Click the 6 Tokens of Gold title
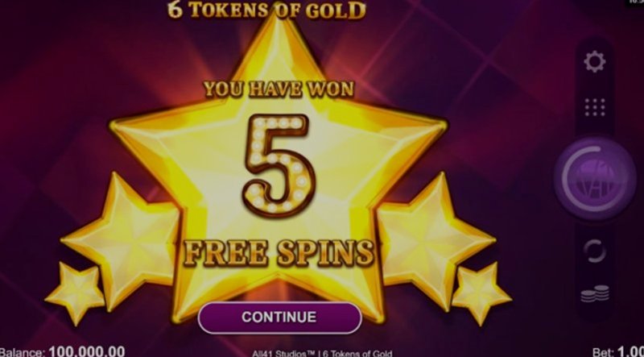 [267, 10]
